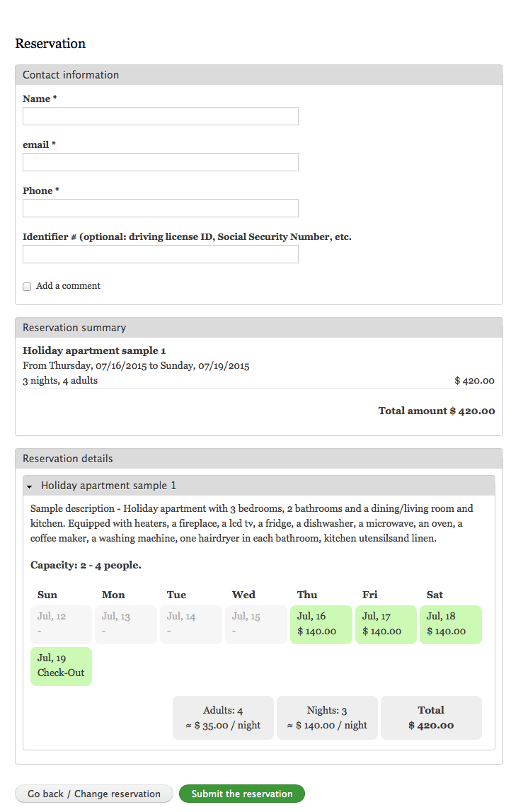This screenshot has width=523, height=812.
Task: Click the Jul 18 highlighted calendar cell
Action: pyautogui.click(x=451, y=624)
